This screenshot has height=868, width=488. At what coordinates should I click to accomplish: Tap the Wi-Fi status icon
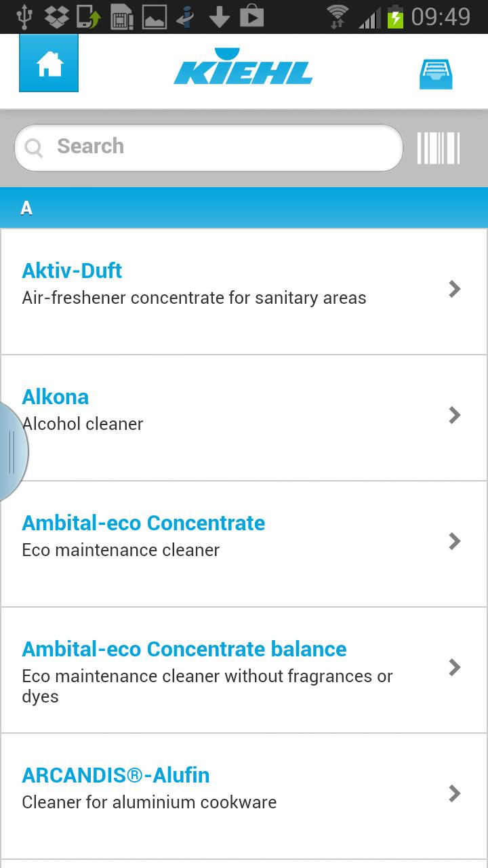[x=337, y=16]
